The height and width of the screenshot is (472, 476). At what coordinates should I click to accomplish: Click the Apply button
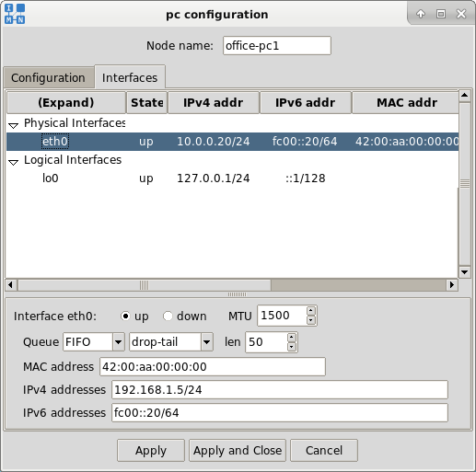[151, 451]
